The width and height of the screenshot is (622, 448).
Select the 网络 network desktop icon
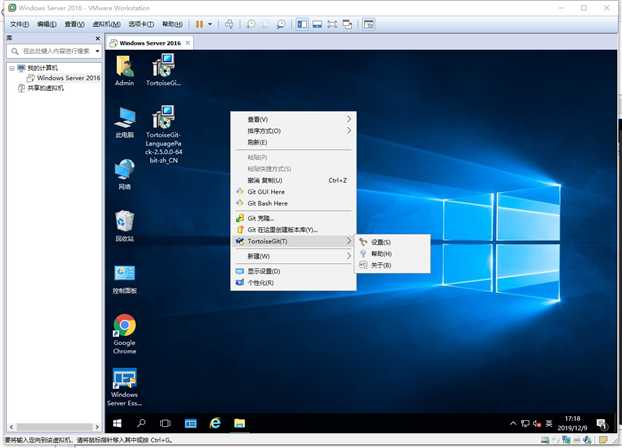click(125, 174)
